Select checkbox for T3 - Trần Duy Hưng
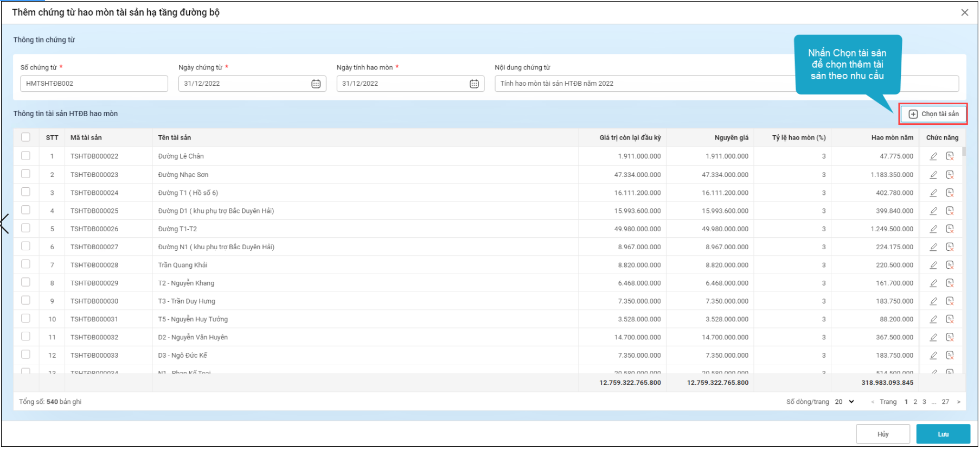Viewport: 980px width, 449px height. pos(25,301)
